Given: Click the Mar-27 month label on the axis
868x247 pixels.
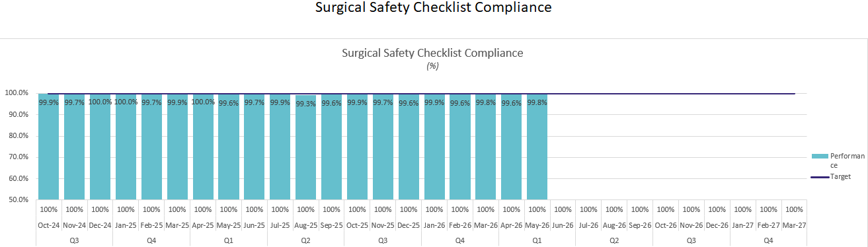Looking at the screenshot, I should (794, 225).
